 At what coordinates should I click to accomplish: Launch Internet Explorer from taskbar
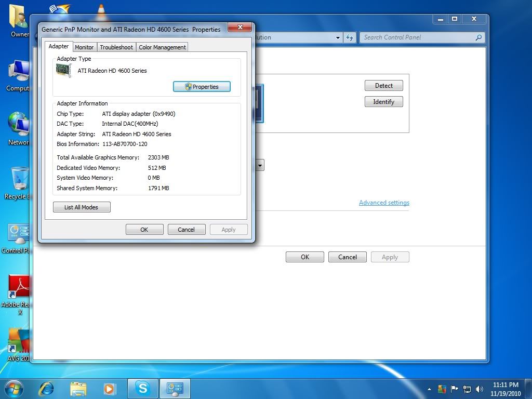[46, 389]
